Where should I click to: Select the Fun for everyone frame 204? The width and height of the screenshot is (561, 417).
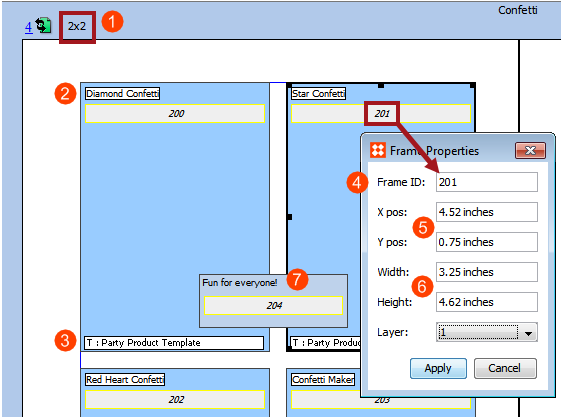273,305
